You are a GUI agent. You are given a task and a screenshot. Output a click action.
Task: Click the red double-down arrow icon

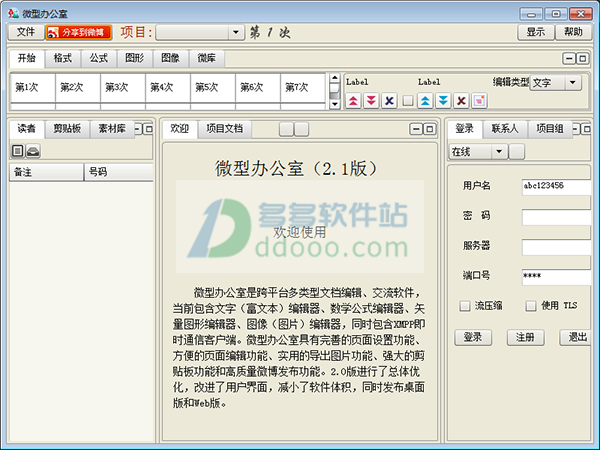tap(371, 101)
